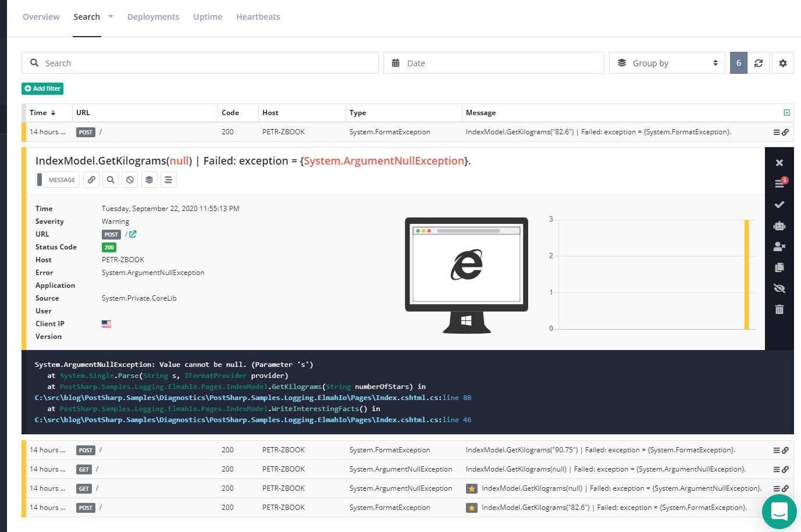
Task: Focus the Search input field
Action: click(200, 63)
